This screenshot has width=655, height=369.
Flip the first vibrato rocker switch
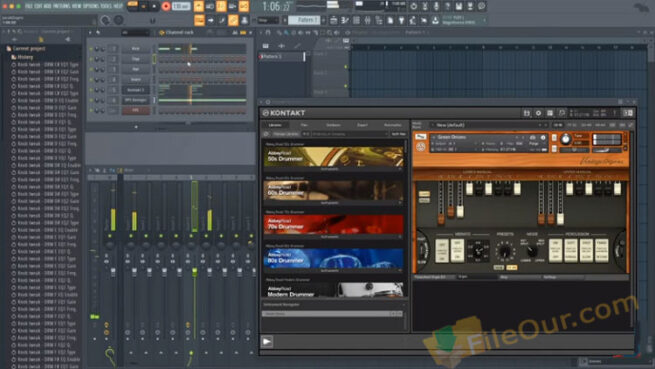[442, 251]
